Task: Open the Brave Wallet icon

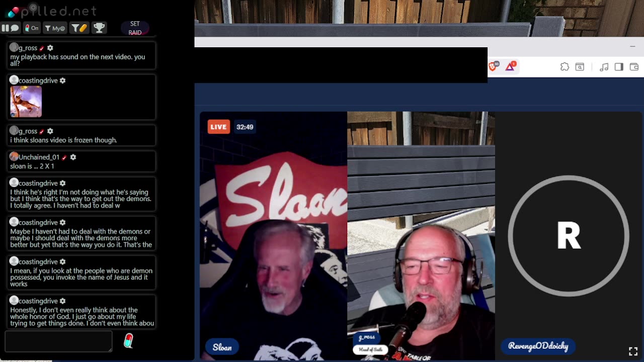Action: pos(634,67)
